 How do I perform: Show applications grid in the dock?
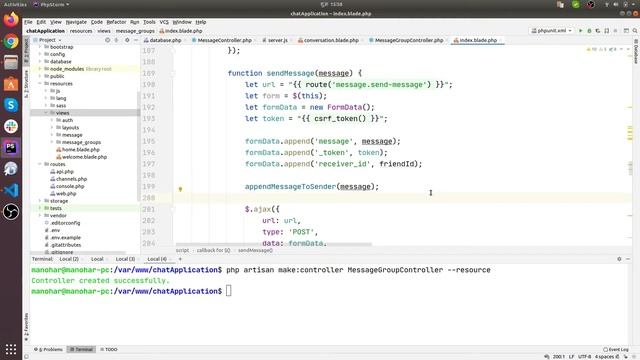coord(11,349)
